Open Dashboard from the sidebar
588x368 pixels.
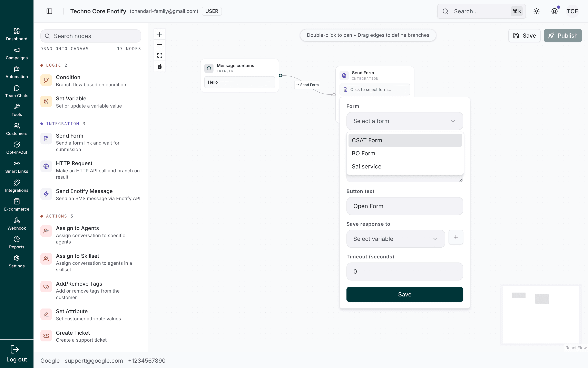coord(17,35)
